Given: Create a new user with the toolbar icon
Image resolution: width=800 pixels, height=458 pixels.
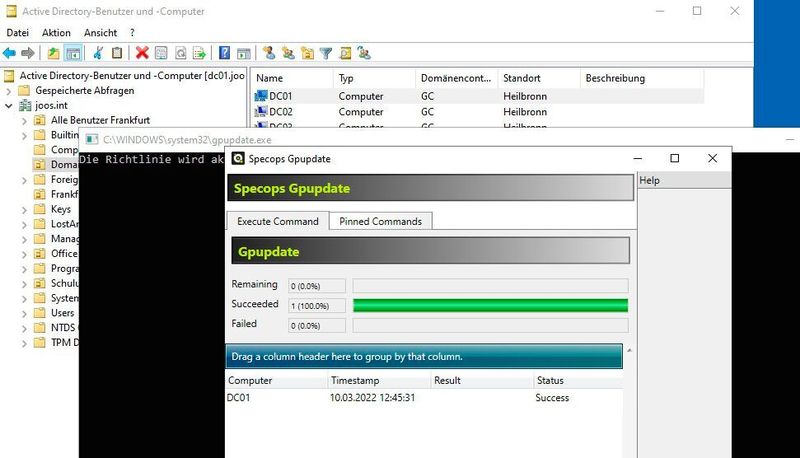Looking at the screenshot, I should pyautogui.click(x=269, y=53).
